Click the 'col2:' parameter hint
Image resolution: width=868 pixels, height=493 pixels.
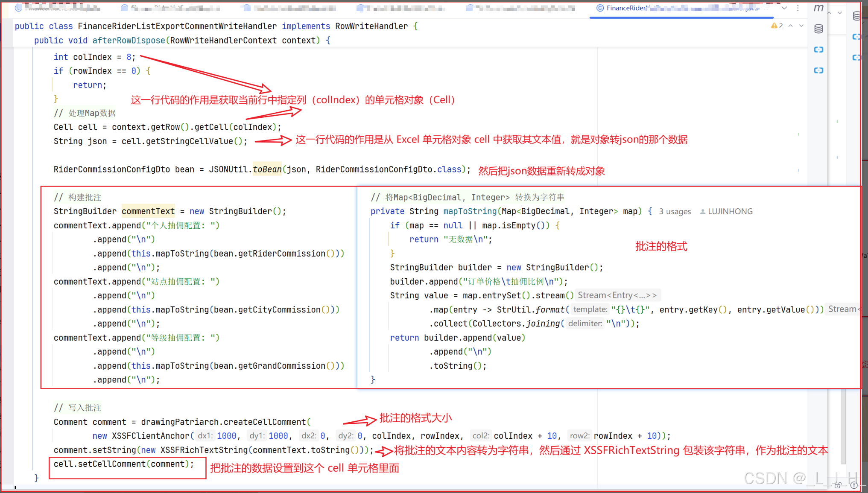click(x=481, y=436)
